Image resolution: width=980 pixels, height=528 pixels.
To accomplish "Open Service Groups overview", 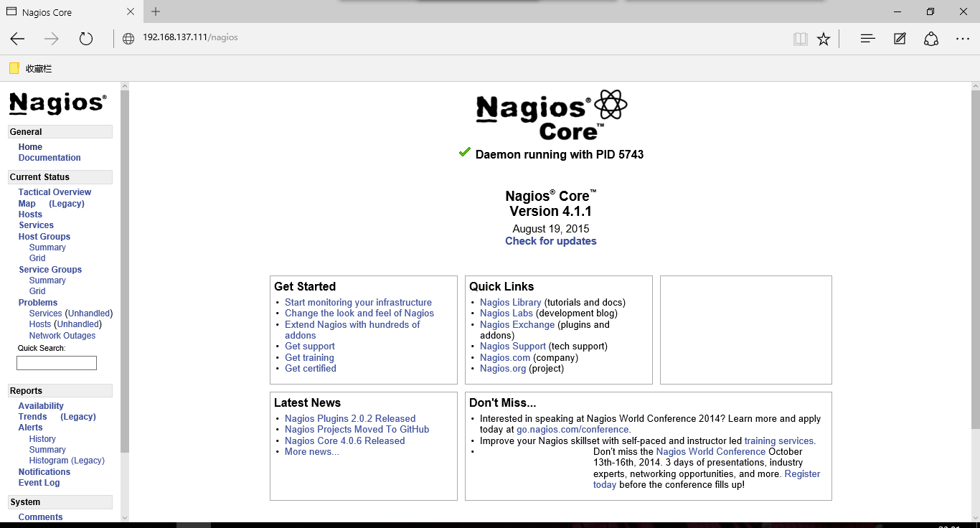I will 50,270.
